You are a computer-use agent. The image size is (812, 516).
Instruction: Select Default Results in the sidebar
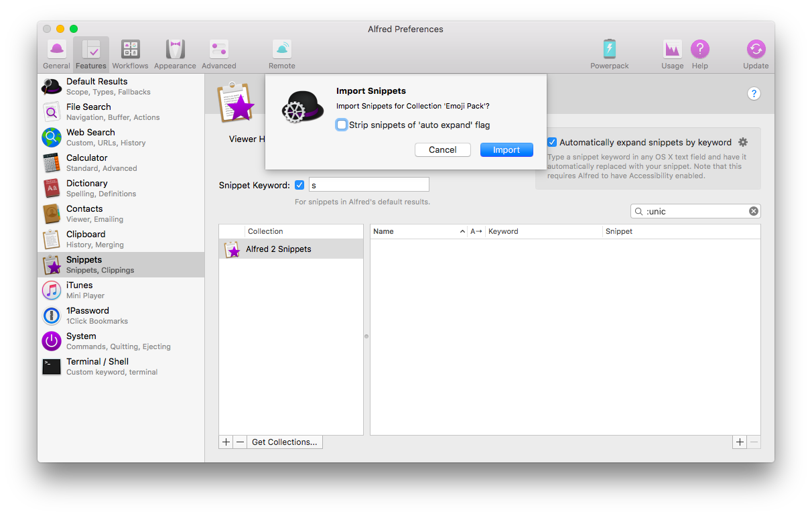(121, 86)
